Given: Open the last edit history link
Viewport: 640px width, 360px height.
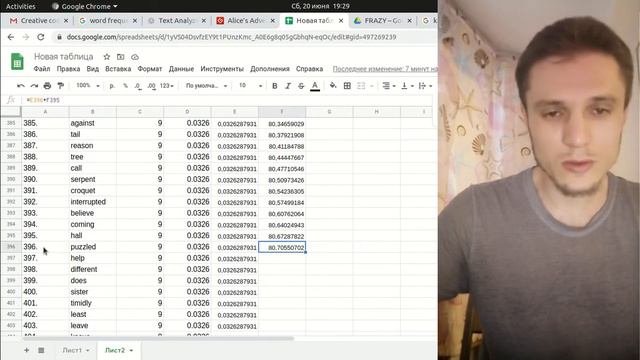Looking at the screenshot, I should point(385,69).
